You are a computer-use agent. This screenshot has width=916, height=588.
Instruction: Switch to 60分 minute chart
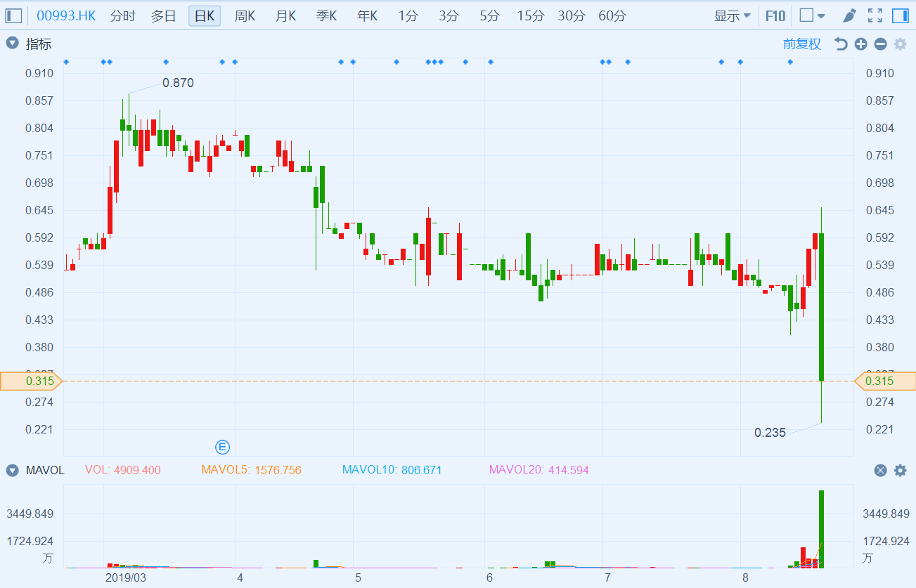[x=612, y=15]
